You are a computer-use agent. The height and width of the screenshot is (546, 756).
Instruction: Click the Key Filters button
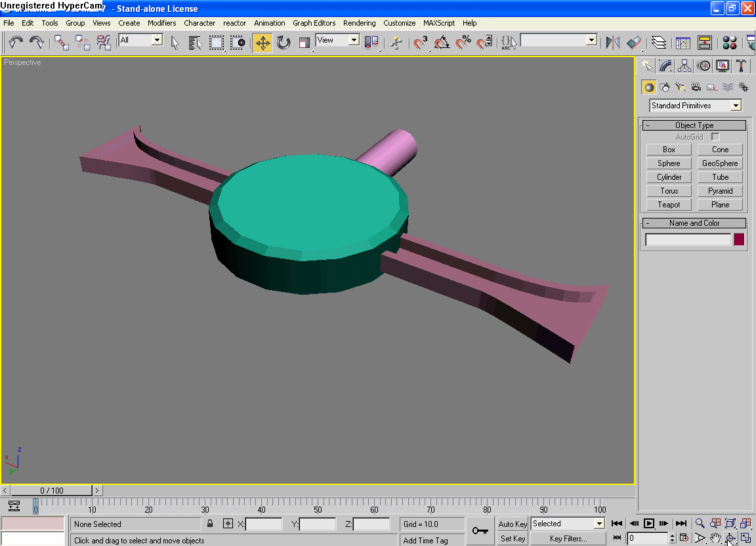(x=568, y=539)
